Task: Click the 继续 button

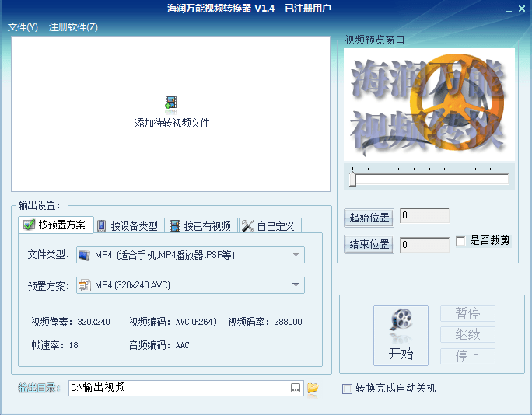Action: coord(467,335)
